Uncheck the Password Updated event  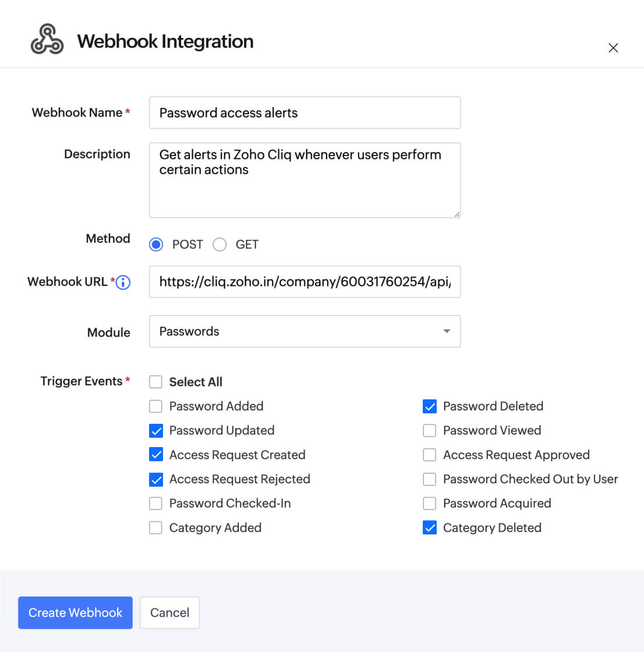click(156, 430)
